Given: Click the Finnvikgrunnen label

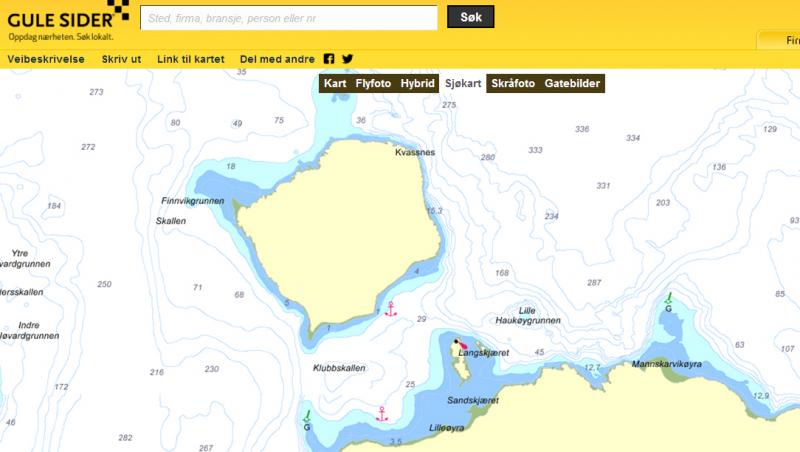Looking at the screenshot, I should [193, 201].
